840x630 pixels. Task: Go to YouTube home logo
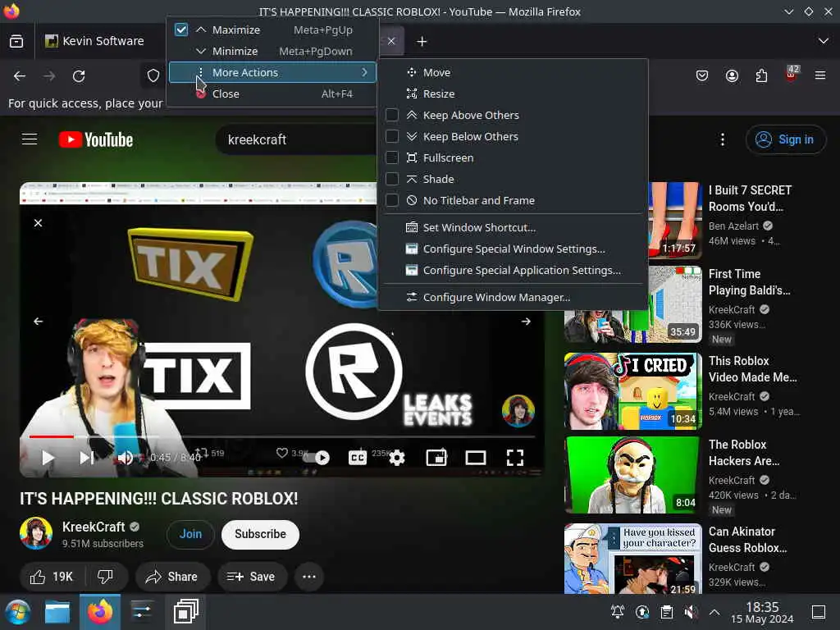[x=96, y=139]
